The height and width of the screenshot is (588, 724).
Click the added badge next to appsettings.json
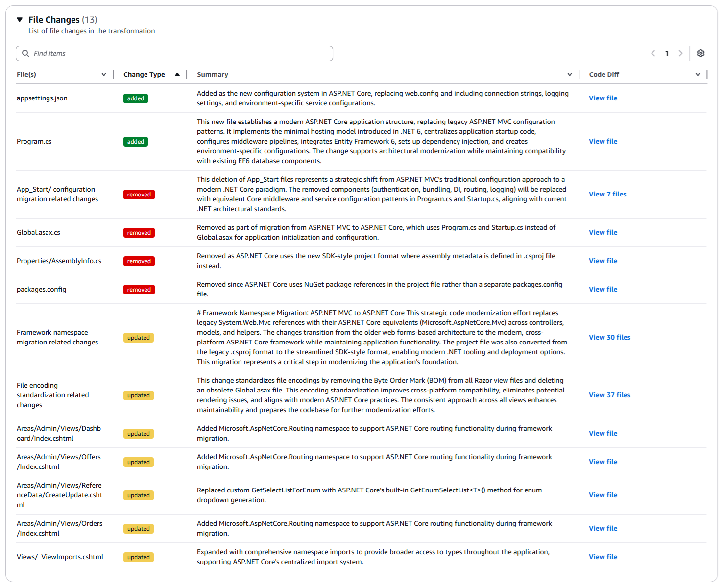[x=136, y=98]
